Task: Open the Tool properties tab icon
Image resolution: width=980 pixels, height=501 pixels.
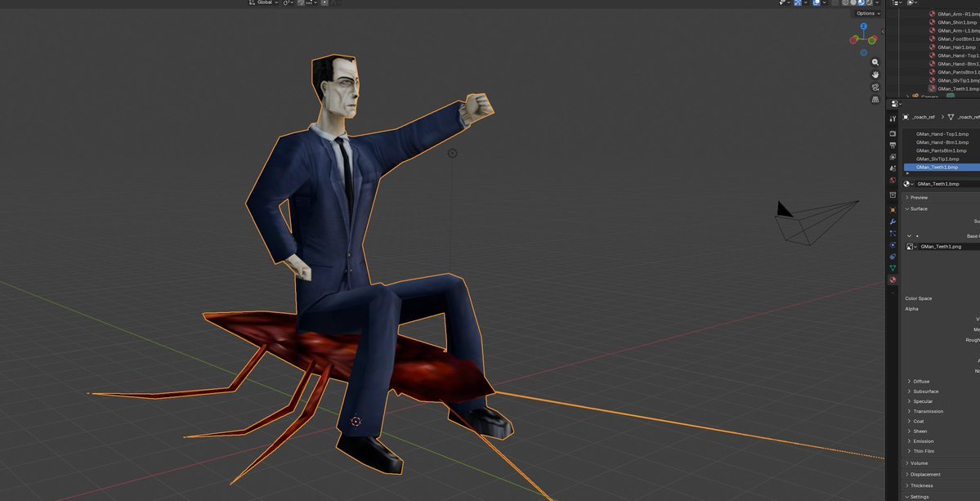Action: [x=893, y=118]
